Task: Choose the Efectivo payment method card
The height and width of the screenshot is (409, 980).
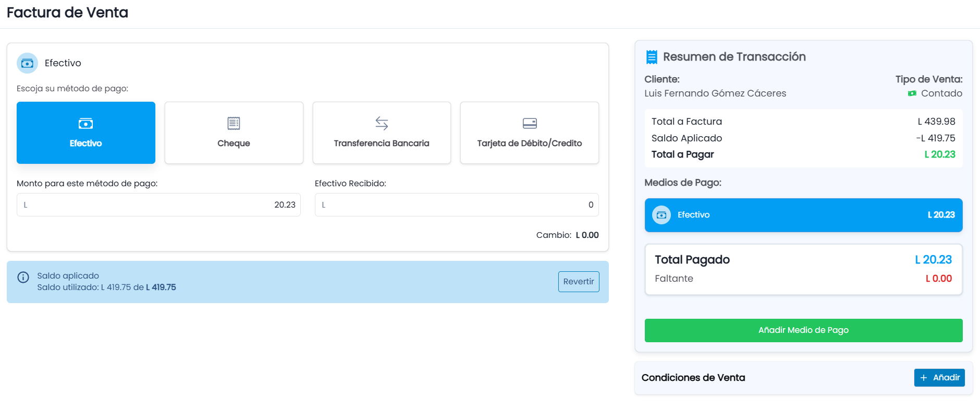Action: tap(86, 133)
